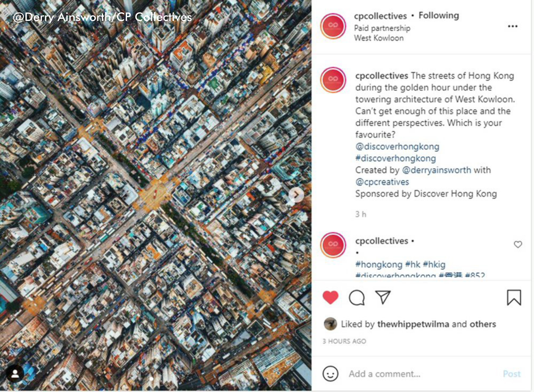Viewport: 534px width, 392px height.
Task: Click the Post comment button
Action: pyautogui.click(x=512, y=374)
